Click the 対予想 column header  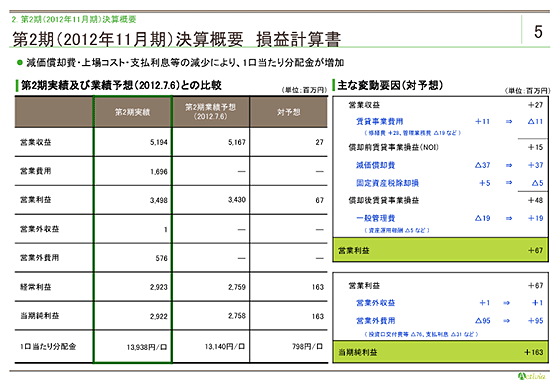(289, 112)
